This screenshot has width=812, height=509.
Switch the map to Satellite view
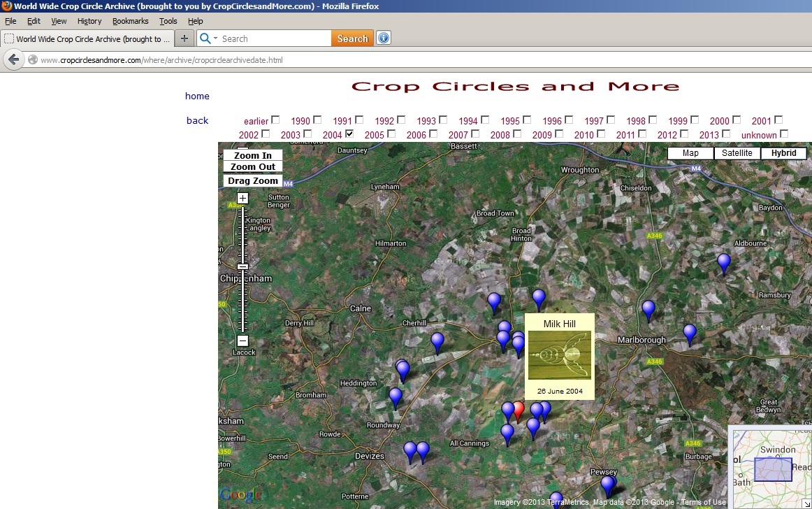coord(737,153)
